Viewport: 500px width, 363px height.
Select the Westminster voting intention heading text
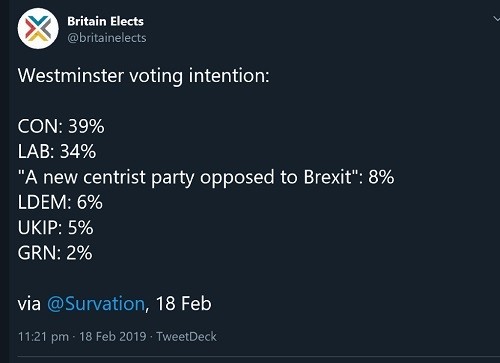pos(143,76)
